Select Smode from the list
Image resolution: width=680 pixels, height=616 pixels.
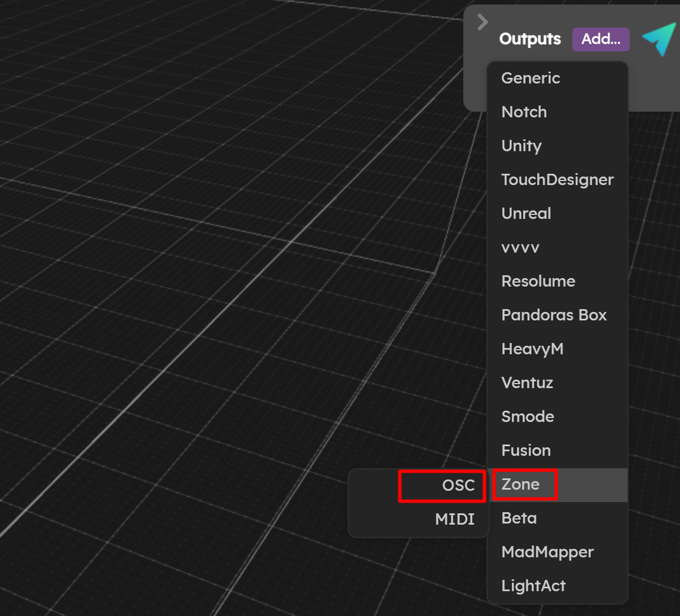pyautogui.click(x=558, y=417)
